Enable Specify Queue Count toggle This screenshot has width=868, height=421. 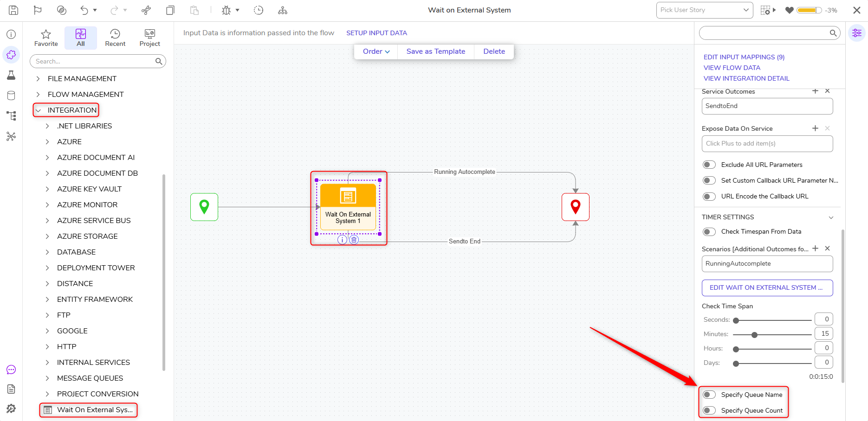pyautogui.click(x=709, y=410)
